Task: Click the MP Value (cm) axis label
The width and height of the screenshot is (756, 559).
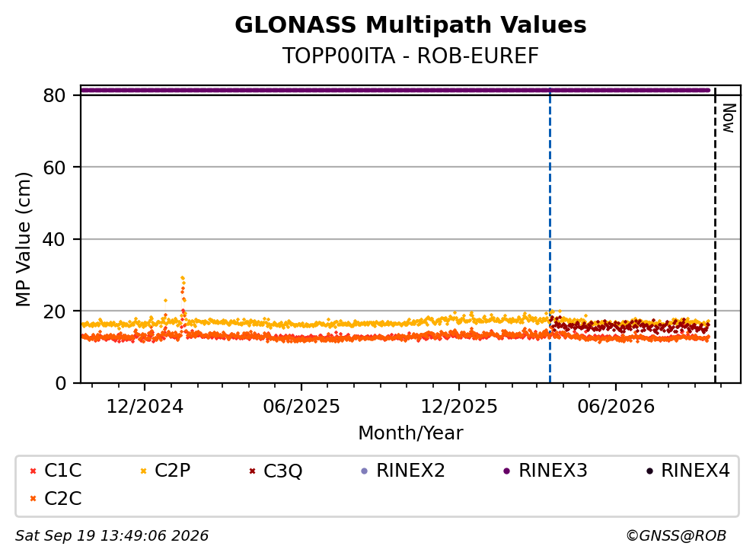Action: click(23, 239)
